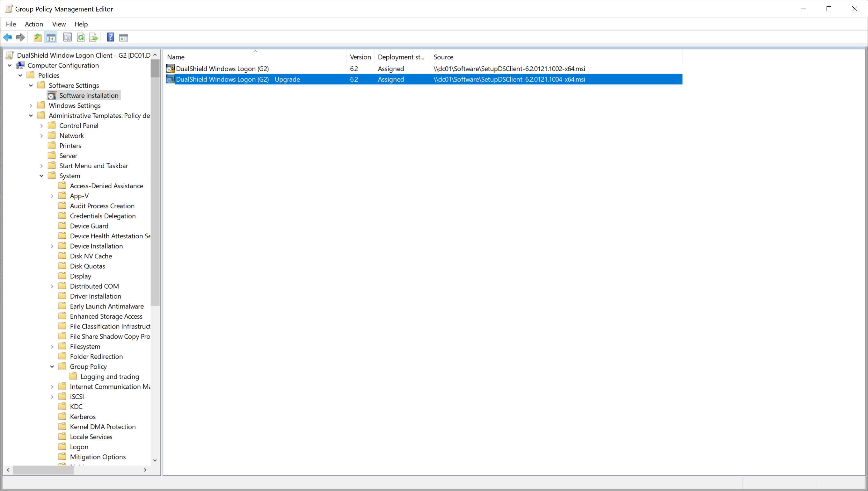
Task: Open the Action menu
Action: [x=34, y=24]
